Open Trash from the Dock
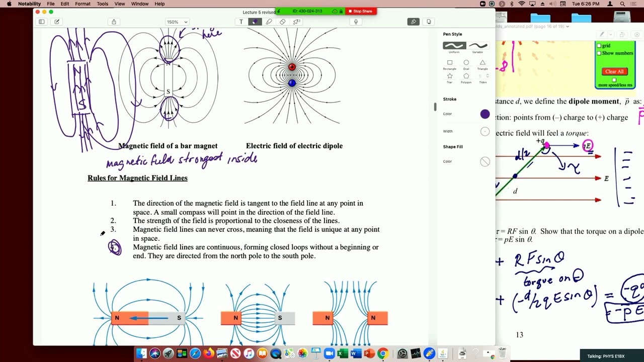The width and height of the screenshot is (644, 362). tap(503, 352)
